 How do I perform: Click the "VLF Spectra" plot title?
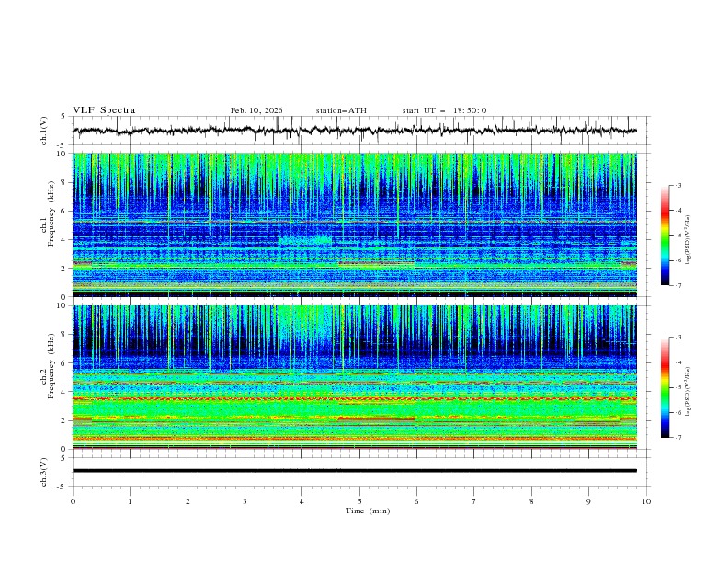point(104,110)
